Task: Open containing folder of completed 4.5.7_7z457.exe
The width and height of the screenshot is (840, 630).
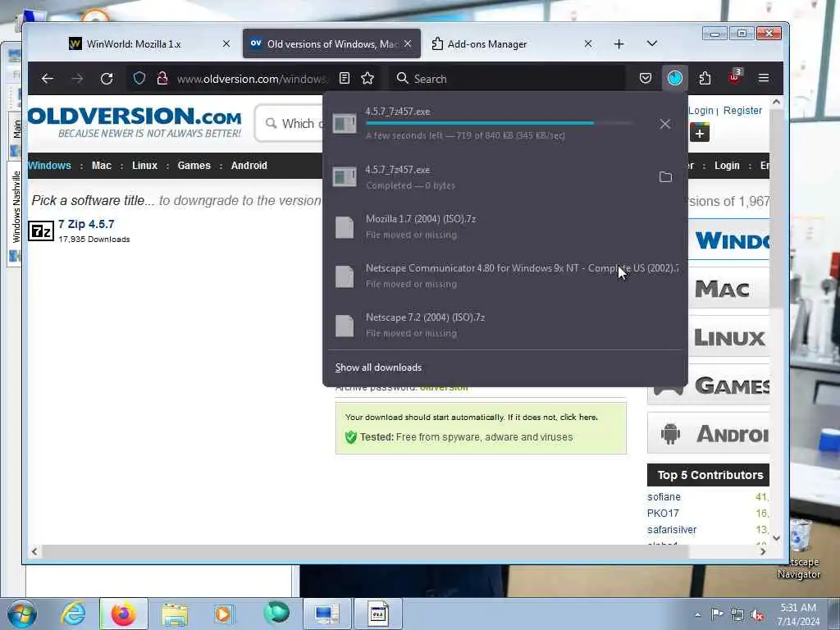Action: click(x=664, y=177)
